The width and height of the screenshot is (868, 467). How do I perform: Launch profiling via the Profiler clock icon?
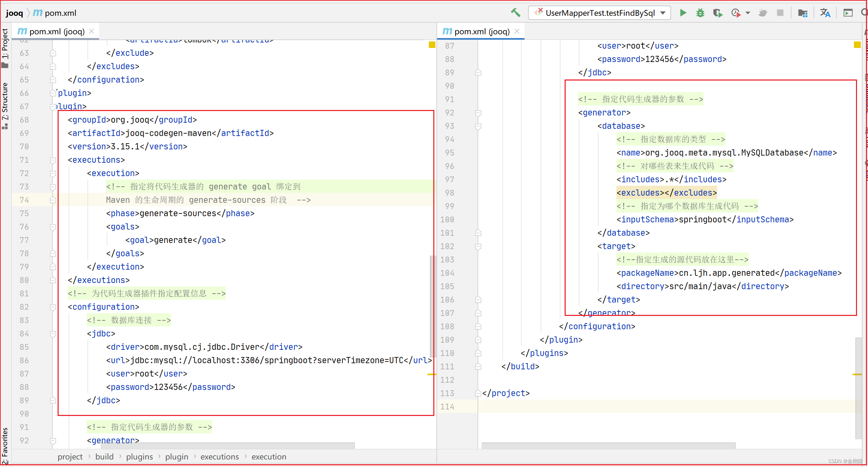tap(736, 13)
